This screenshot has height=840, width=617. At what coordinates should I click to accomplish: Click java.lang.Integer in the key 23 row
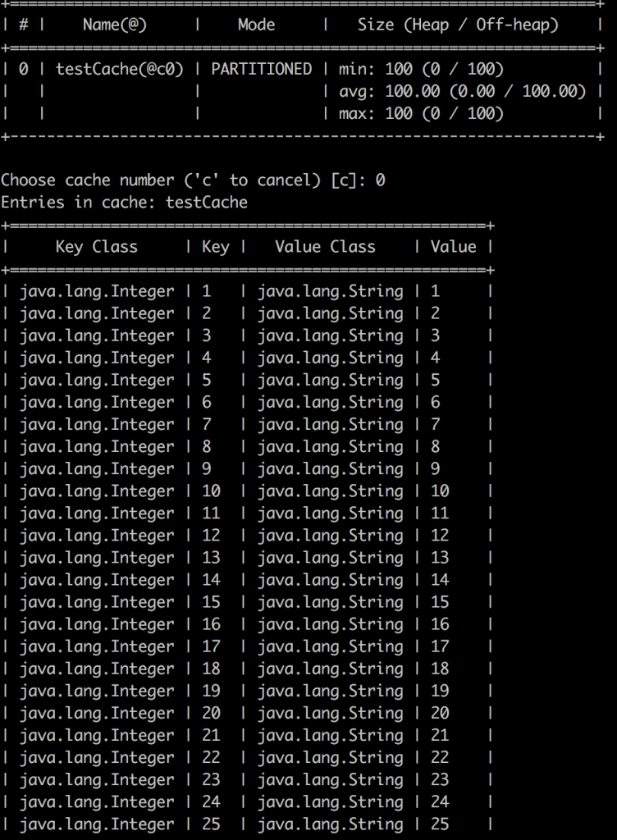(97, 780)
